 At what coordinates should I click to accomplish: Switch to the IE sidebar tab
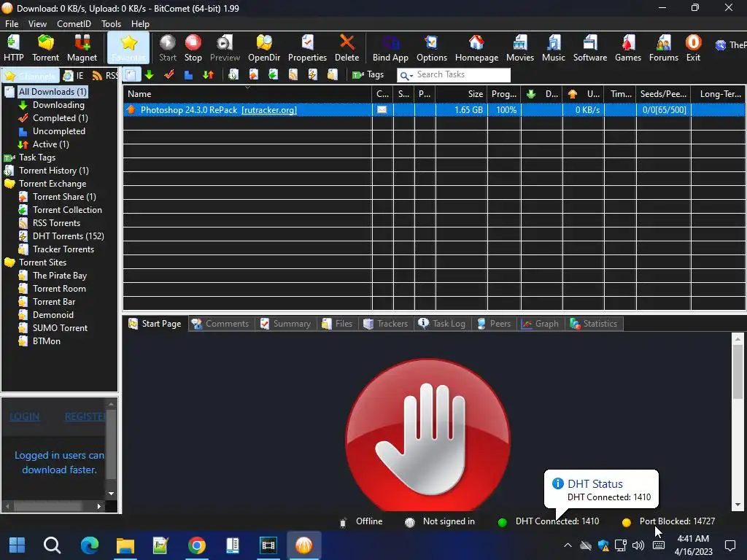[x=74, y=75]
